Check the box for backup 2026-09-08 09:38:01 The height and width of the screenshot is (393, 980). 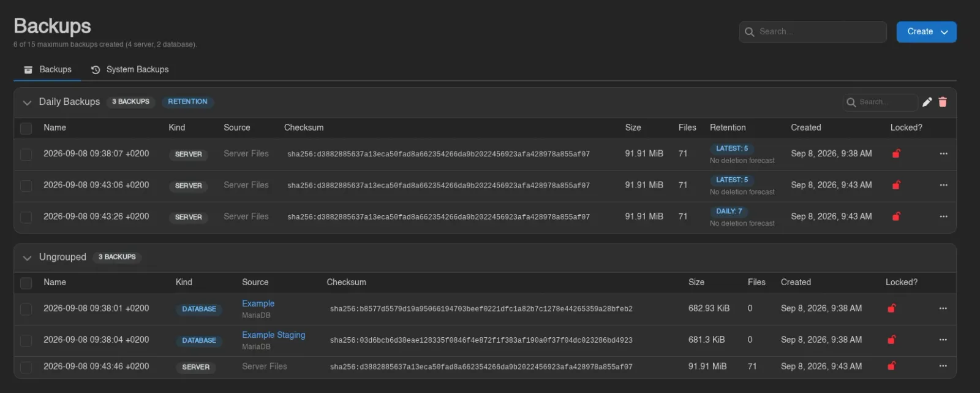(x=26, y=309)
